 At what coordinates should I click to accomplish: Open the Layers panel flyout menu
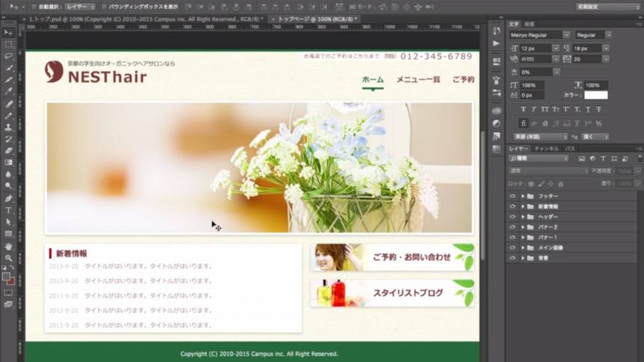point(638,148)
